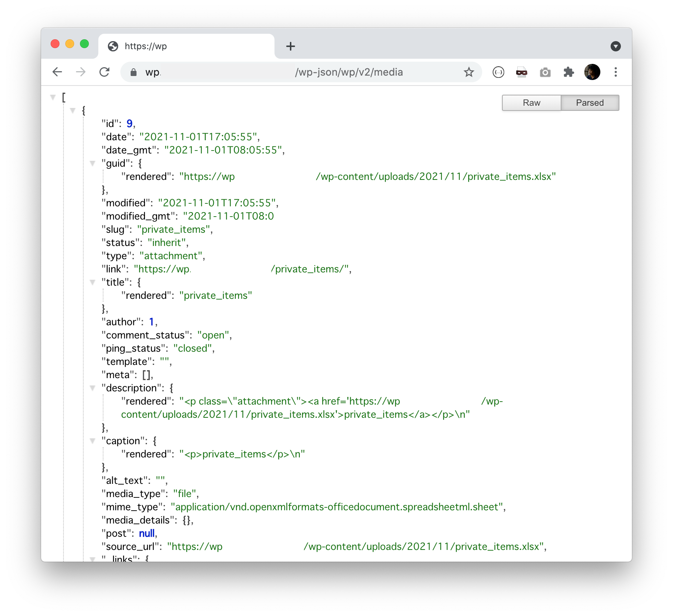Click the "template" key
Image resolution: width=673 pixels, height=616 pixels.
[127, 362]
